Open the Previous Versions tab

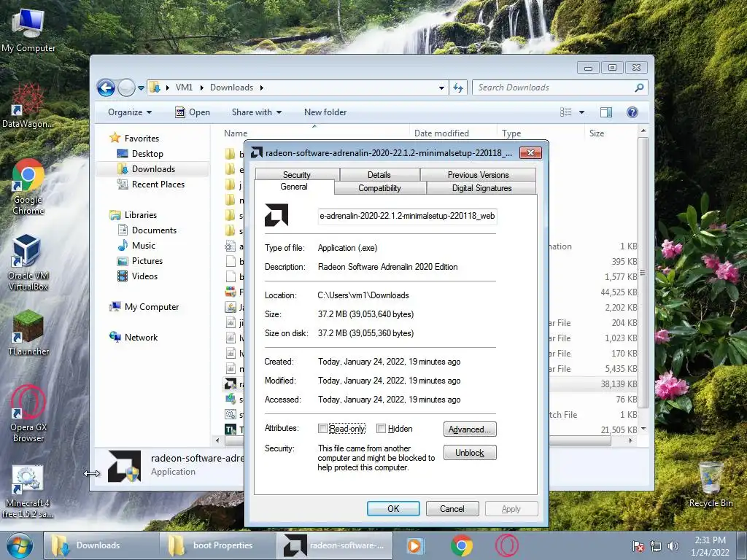pyautogui.click(x=479, y=175)
